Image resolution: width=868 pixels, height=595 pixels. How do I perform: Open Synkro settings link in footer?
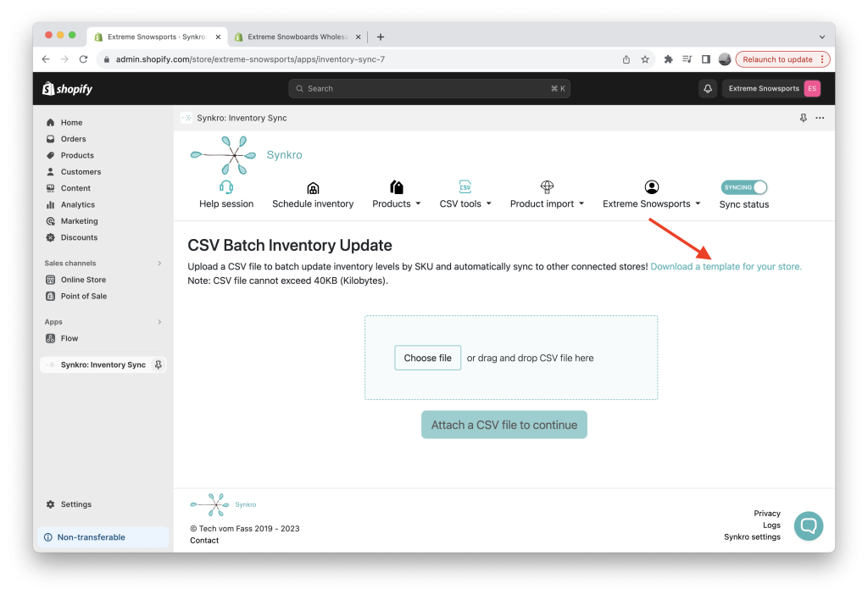click(x=752, y=537)
